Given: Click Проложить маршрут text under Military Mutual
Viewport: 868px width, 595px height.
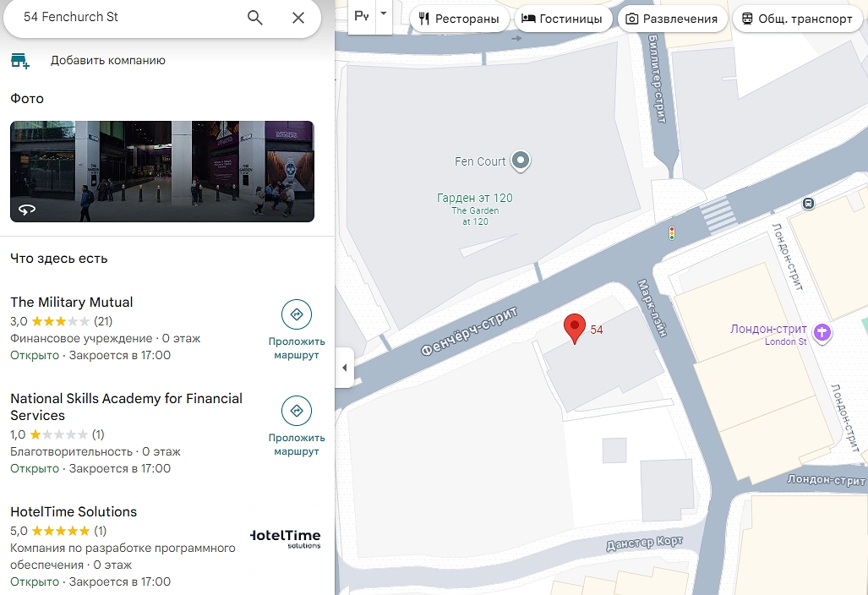Looking at the screenshot, I should (297, 348).
